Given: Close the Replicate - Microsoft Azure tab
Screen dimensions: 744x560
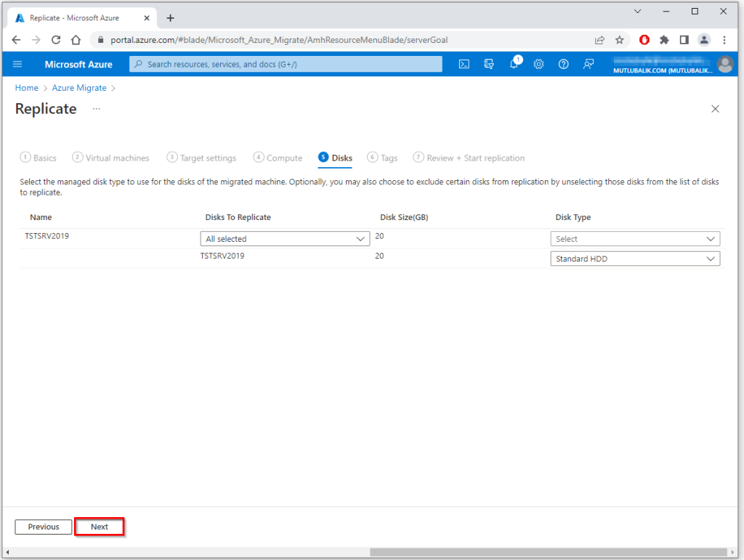Looking at the screenshot, I should (147, 18).
